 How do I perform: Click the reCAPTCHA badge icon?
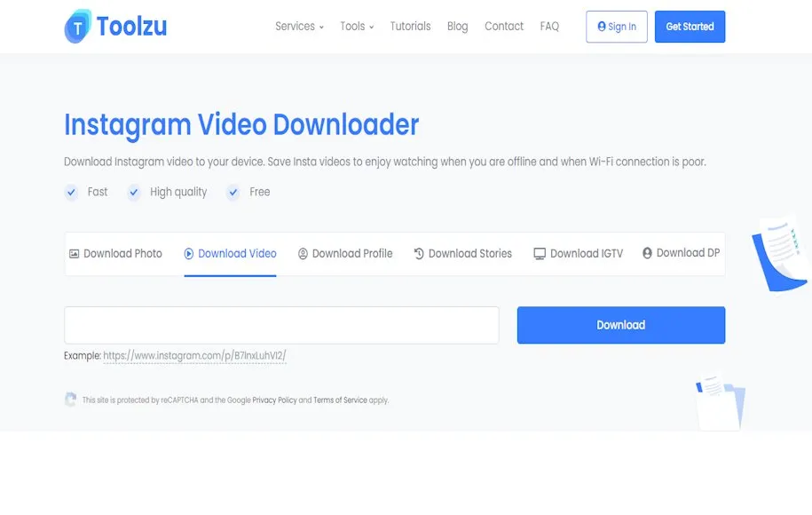[x=71, y=400]
